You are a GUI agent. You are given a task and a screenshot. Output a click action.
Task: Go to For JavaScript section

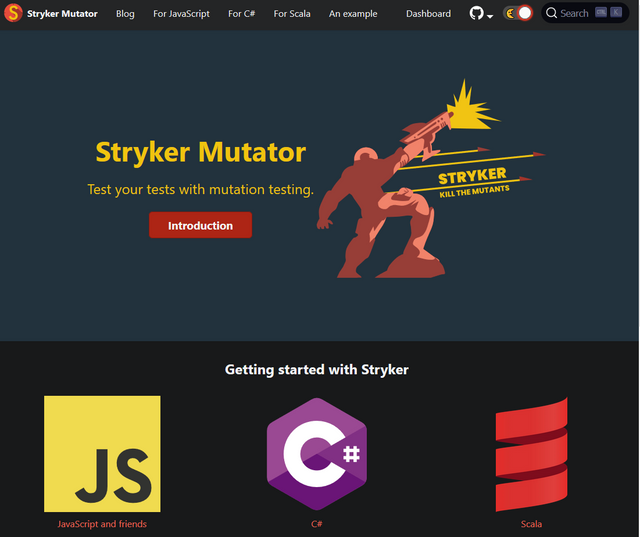181,14
